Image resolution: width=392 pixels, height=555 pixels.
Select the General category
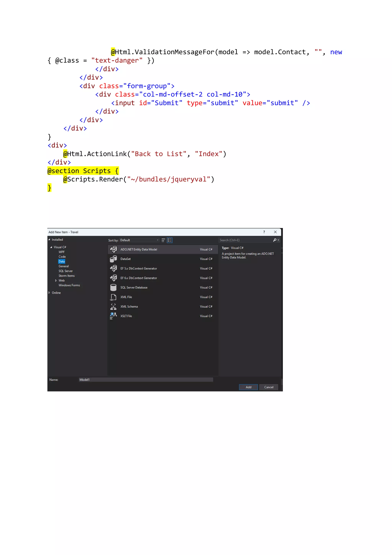pyautogui.click(x=64, y=266)
